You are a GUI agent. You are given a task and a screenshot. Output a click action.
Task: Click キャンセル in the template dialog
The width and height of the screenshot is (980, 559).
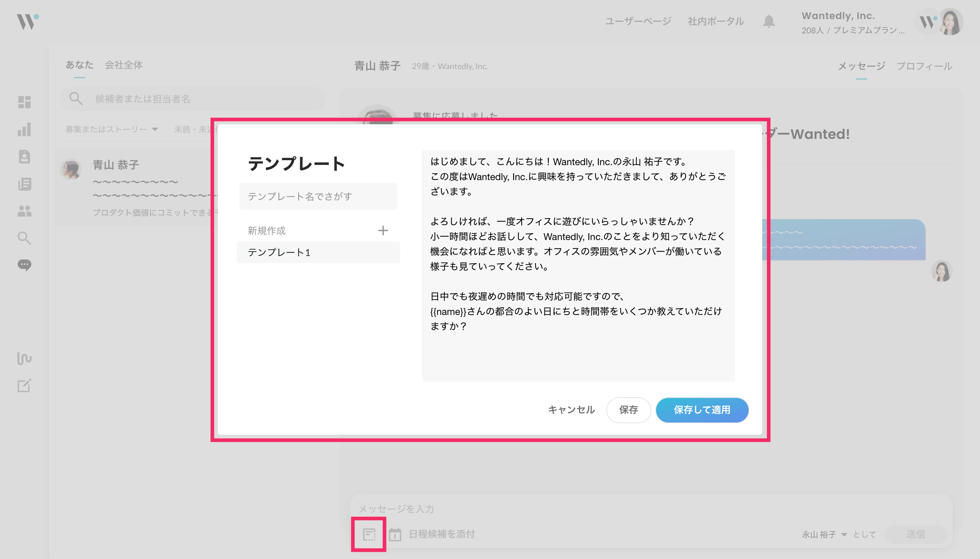point(571,410)
